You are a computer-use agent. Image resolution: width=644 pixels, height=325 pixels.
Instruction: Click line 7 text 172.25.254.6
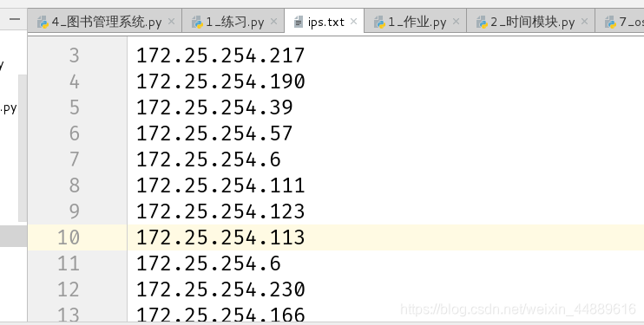[x=208, y=159]
